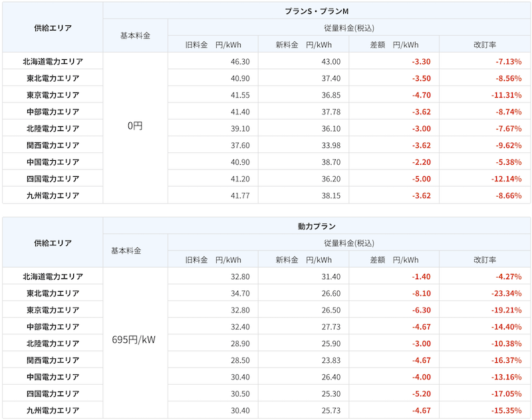Select the old rate value 28.90
This screenshot has height=420, width=532.
coord(240,344)
